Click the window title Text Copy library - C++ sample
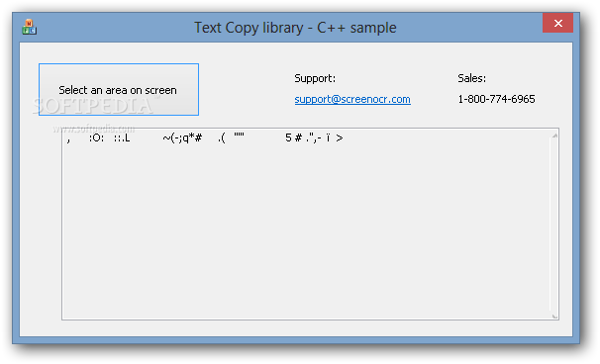The width and height of the screenshot is (600, 364). (x=295, y=28)
